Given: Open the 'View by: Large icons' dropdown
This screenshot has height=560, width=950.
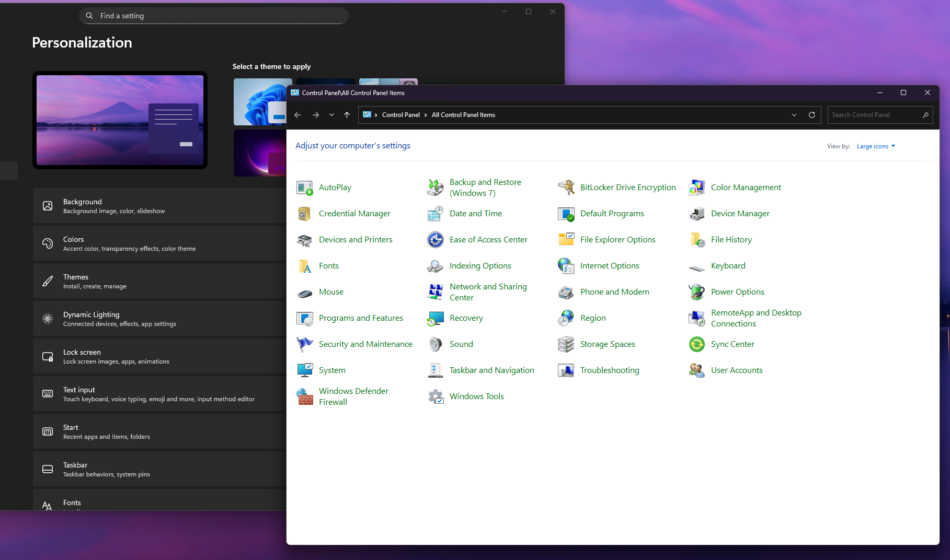Looking at the screenshot, I should tap(876, 146).
